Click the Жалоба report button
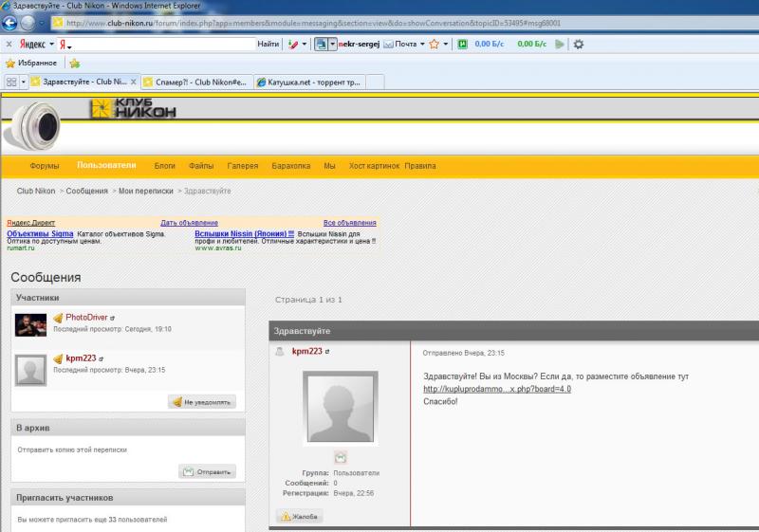 (300, 517)
